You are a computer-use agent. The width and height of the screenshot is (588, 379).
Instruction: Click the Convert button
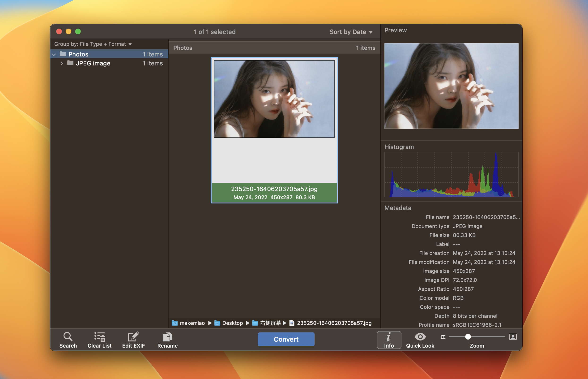pos(286,339)
